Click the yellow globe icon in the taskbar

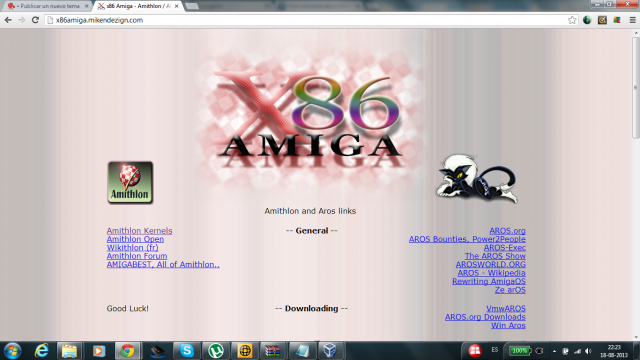244,351
